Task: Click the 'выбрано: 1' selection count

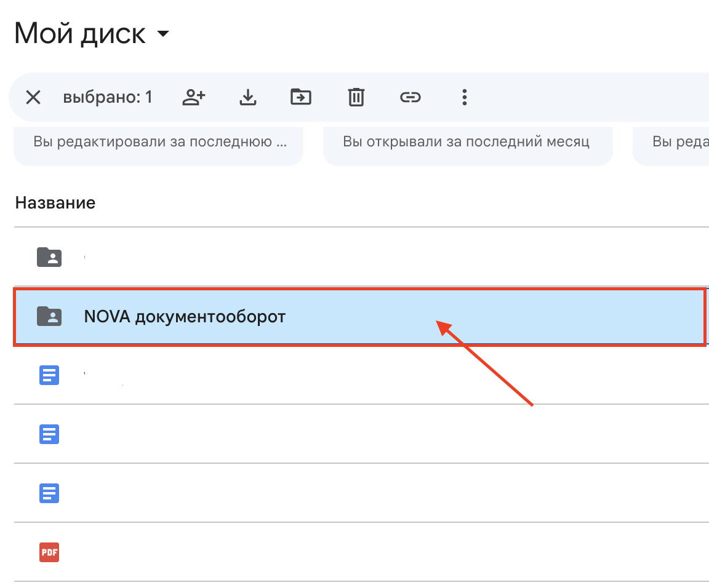Action: pyautogui.click(x=108, y=97)
